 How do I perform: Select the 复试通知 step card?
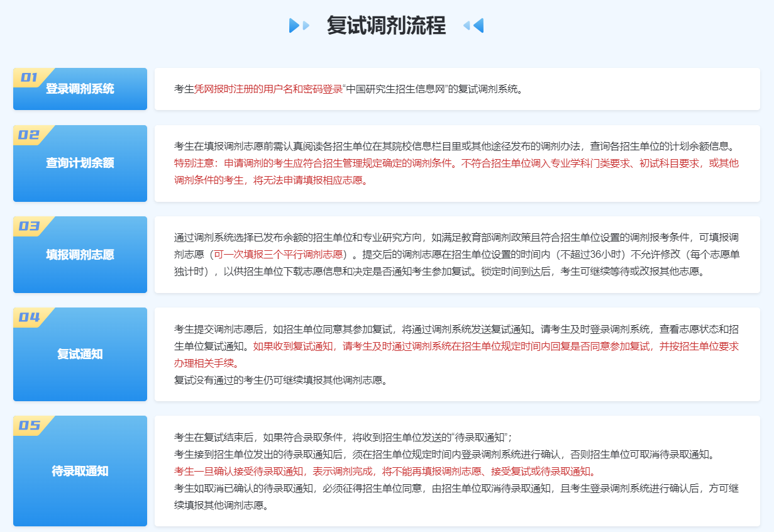(x=80, y=354)
